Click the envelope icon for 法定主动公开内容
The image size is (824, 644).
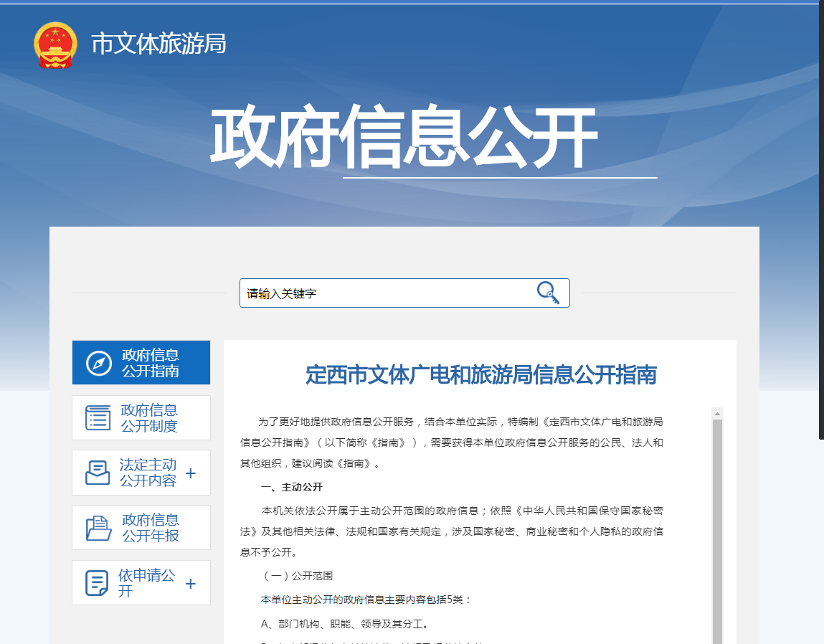pos(98,473)
